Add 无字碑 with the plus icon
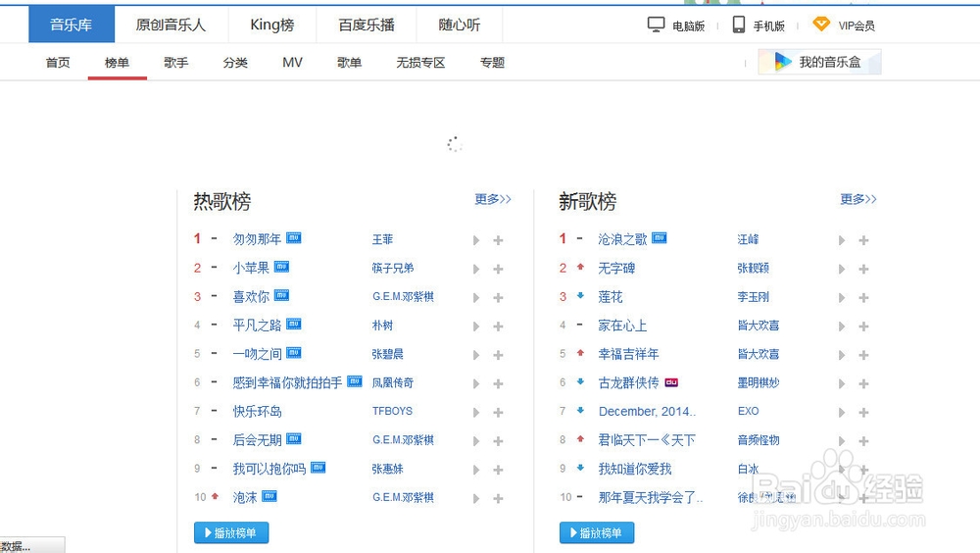This screenshot has width=980, height=553. (863, 269)
